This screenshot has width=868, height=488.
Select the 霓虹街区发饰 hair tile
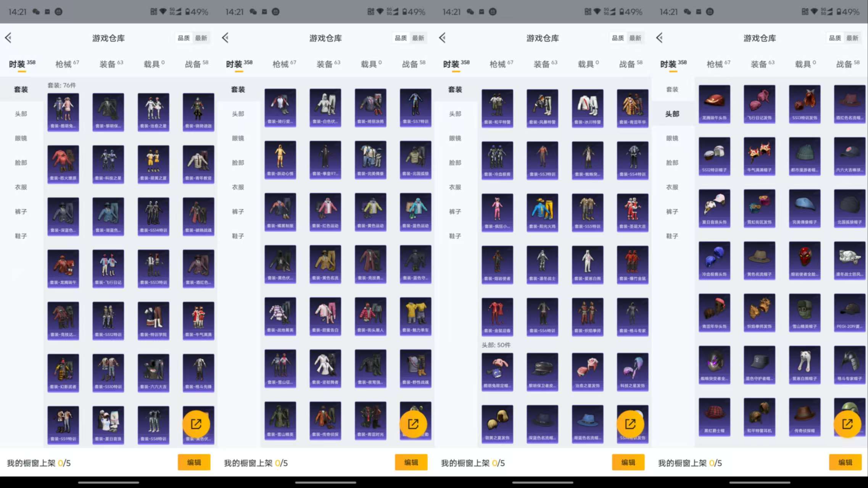(x=759, y=208)
